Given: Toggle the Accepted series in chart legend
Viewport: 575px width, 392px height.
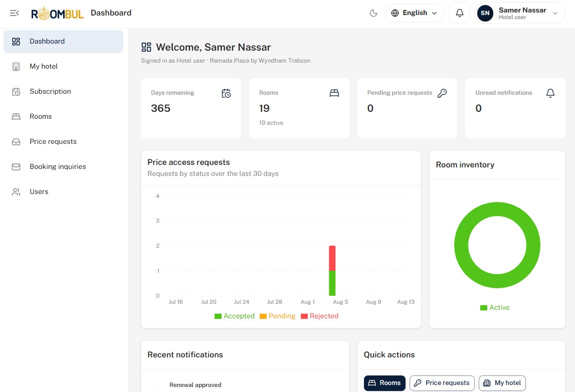Looking at the screenshot, I should pyautogui.click(x=234, y=316).
